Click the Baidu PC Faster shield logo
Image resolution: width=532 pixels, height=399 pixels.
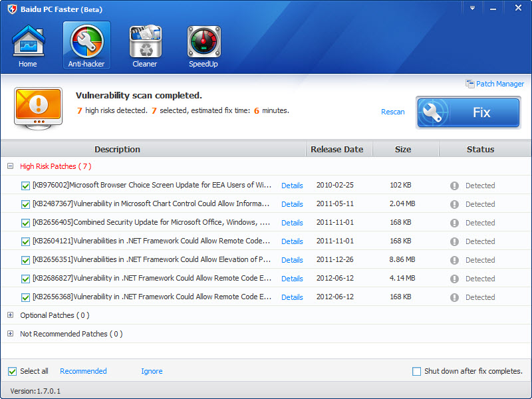click(x=12, y=9)
